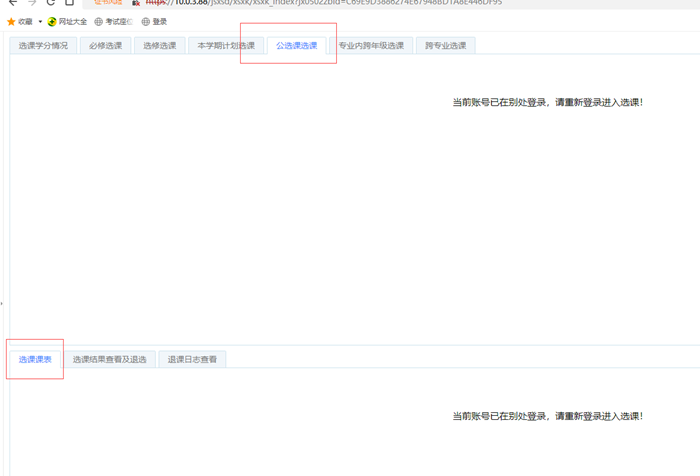Reload the page with refresh icon
The width and height of the screenshot is (700, 476).
pyautogui.click(x=51, y=3)
